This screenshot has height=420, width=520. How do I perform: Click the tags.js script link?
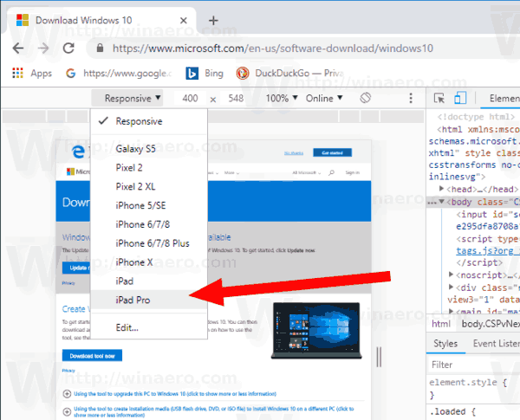tap(488, 251)
